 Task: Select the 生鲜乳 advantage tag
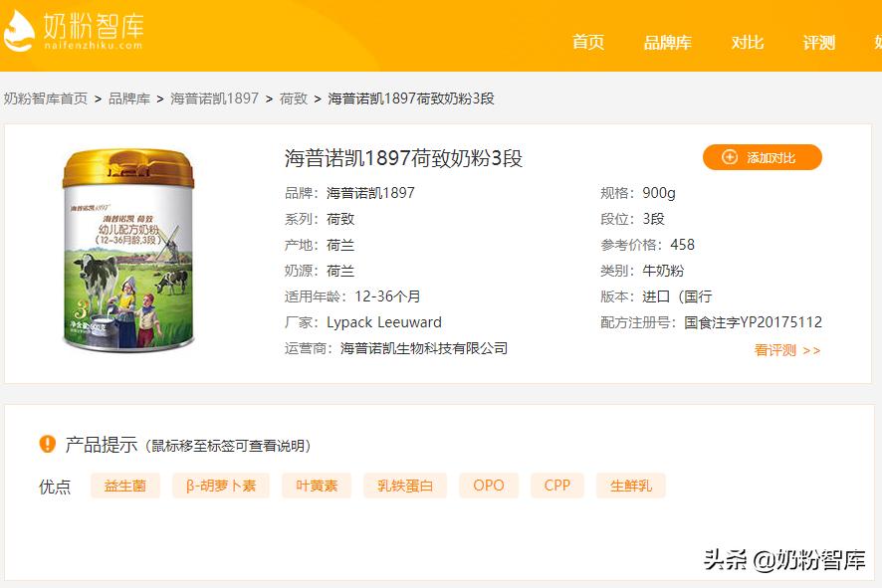[x=631, y=486]
